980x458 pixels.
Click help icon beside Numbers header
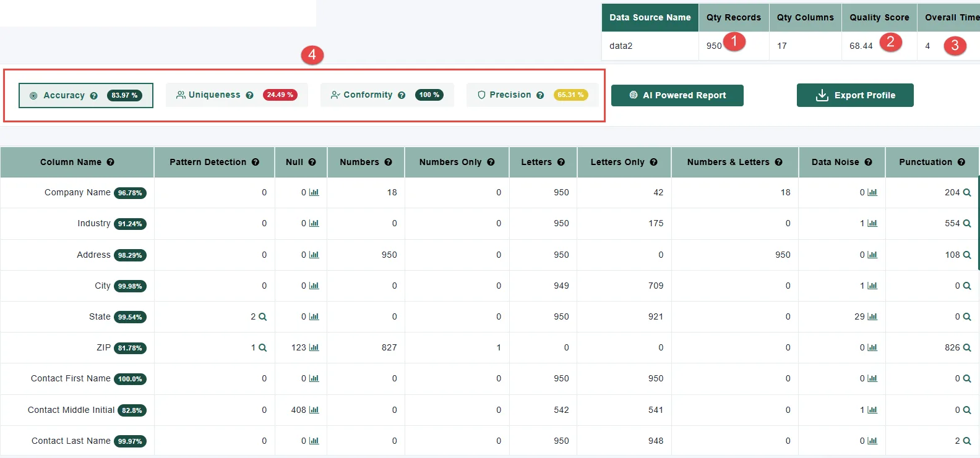click(x=389, y=162)
